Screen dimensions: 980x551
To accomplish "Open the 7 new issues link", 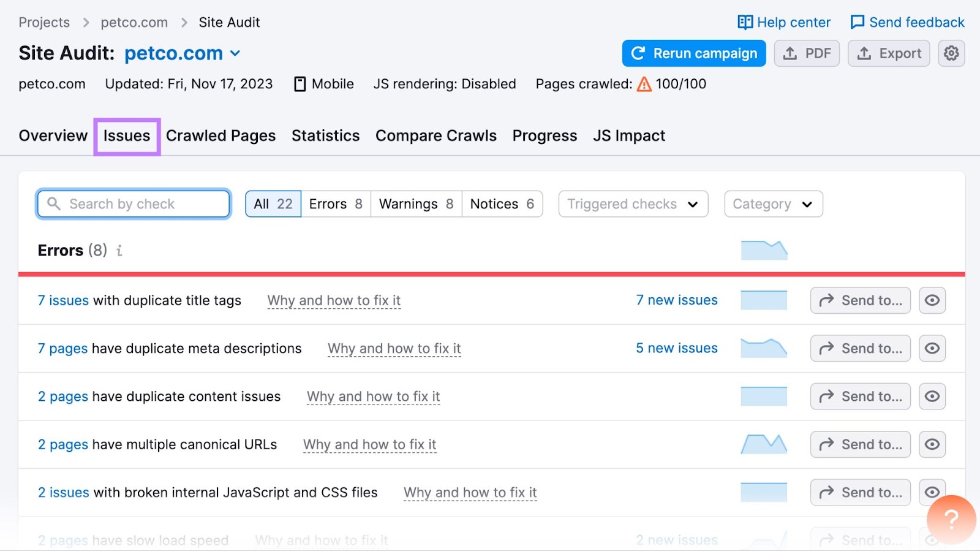I will [x=676, y=300].
